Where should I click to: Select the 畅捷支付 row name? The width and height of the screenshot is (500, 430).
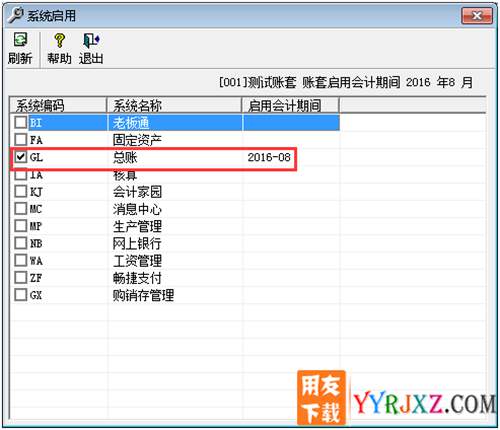137,278
